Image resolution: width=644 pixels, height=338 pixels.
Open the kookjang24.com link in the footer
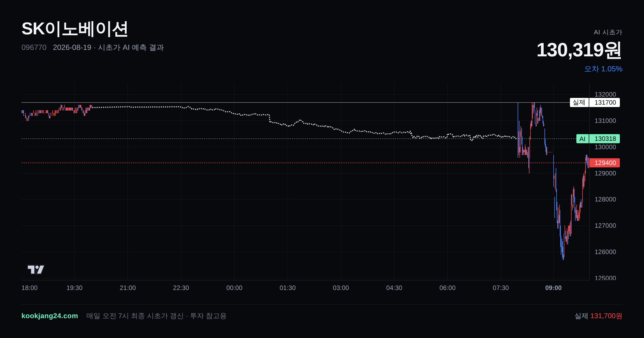[50, 316]
